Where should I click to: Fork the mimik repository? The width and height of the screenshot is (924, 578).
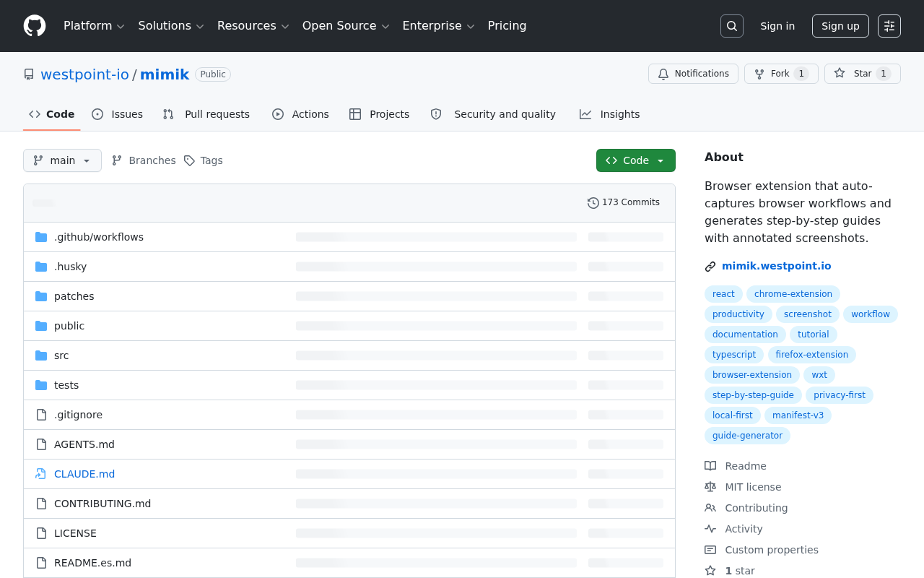pos(781,74)
